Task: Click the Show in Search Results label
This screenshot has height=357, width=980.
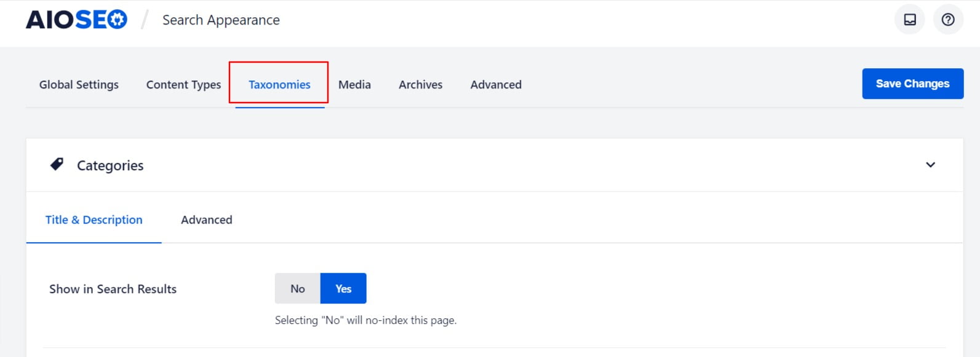Action: click(113, 289)
